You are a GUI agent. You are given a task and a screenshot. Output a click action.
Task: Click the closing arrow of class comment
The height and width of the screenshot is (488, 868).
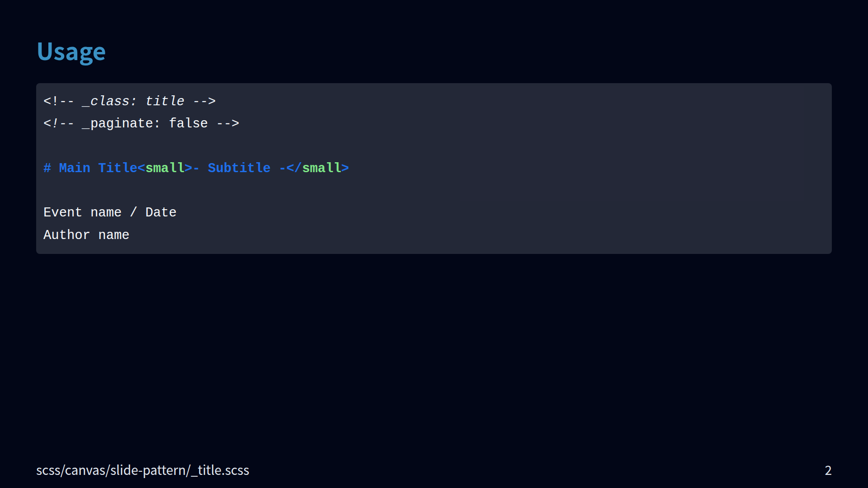[204, 101]
